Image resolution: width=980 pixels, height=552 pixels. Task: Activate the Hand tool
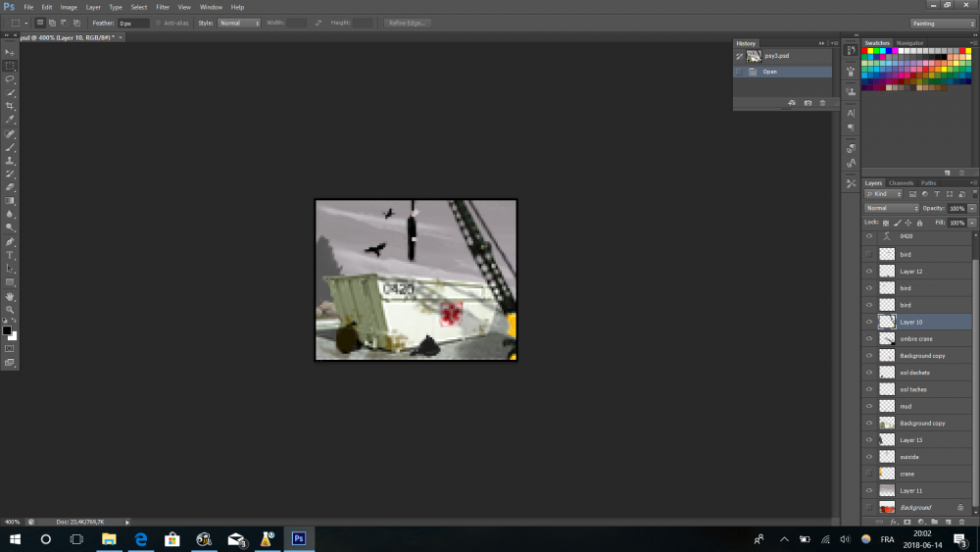click(10, 296)
